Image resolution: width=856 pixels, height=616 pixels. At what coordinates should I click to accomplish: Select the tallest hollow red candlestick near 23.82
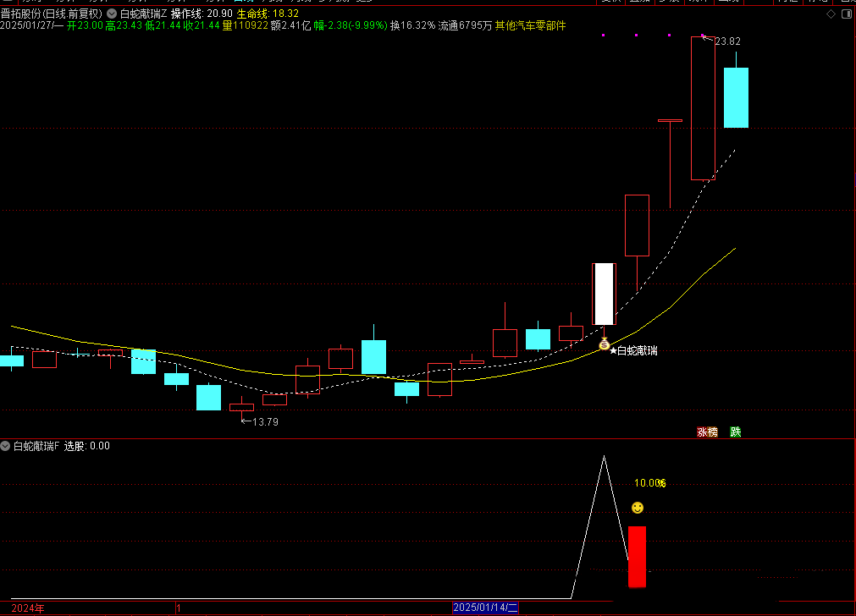[703, 108]
